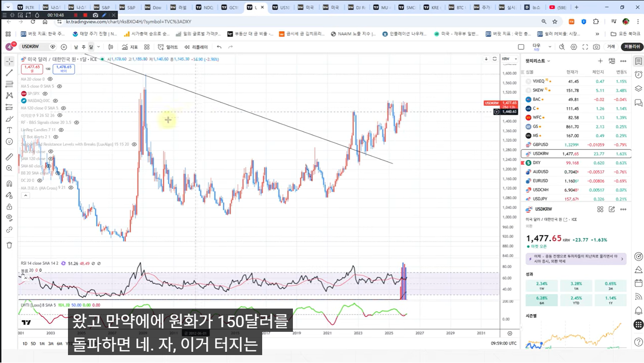Collapse the indicator legend list
The image size is (644, 363).
25,195
